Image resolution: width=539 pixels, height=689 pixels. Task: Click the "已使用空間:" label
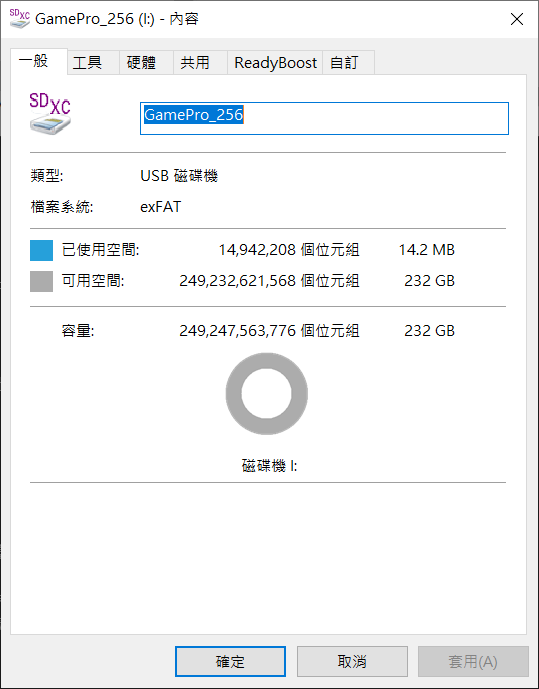click(100, 250)
